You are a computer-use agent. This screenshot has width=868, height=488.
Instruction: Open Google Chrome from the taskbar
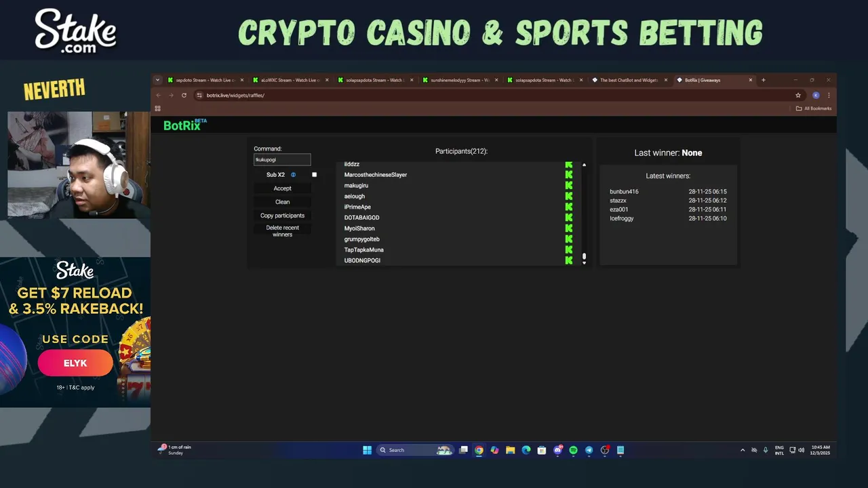pyautogui.click(x=479, y=450)
